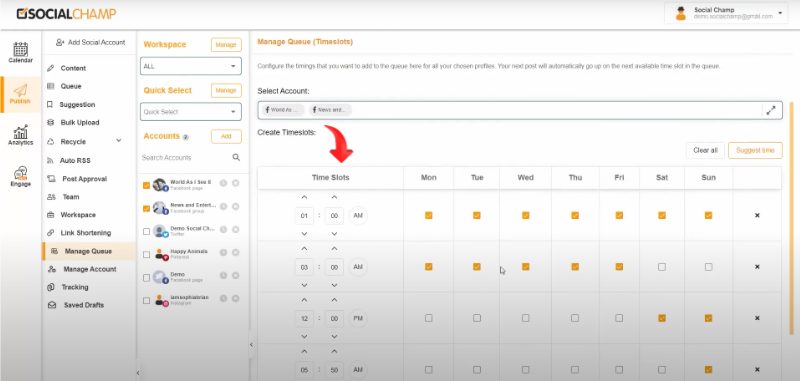Collapse the sidebar menu arrow
Viewport: 800px width, 381px height.
(x=138, y=373)
